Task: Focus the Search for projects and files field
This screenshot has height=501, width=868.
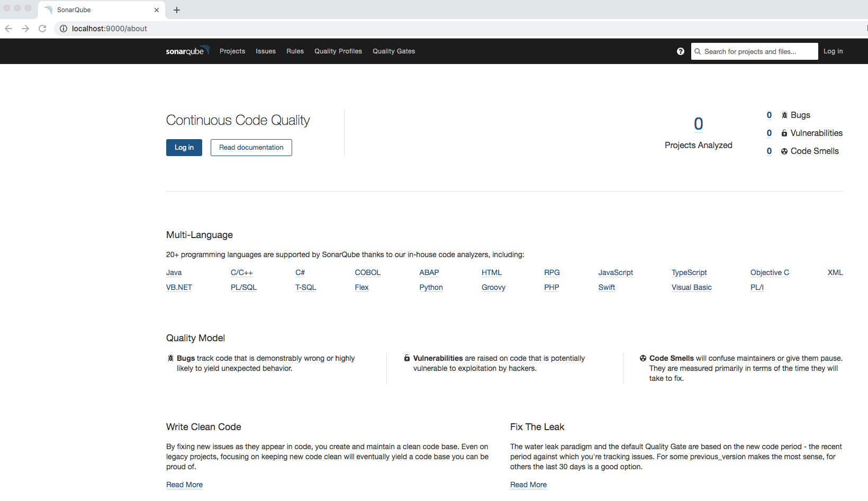Action: tap(755, 51)
